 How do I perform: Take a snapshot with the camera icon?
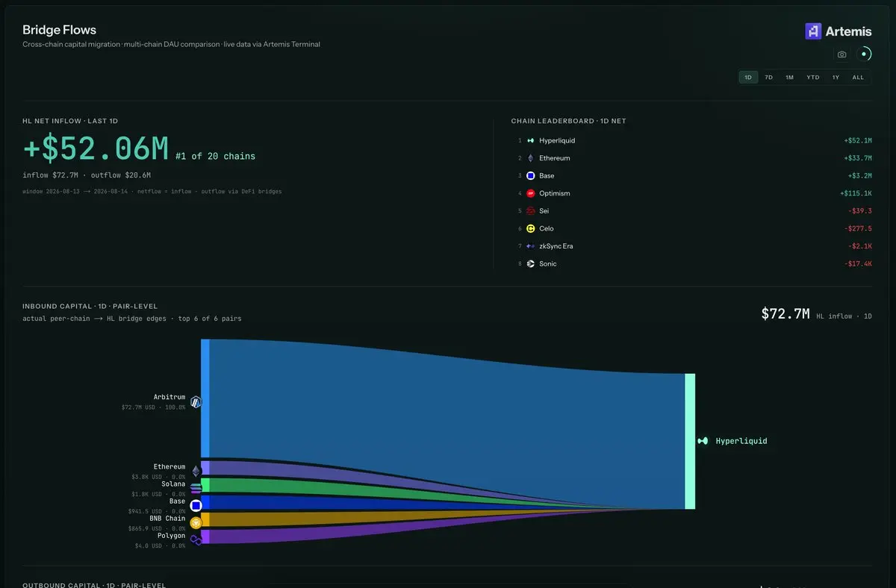tap(842, 54)
